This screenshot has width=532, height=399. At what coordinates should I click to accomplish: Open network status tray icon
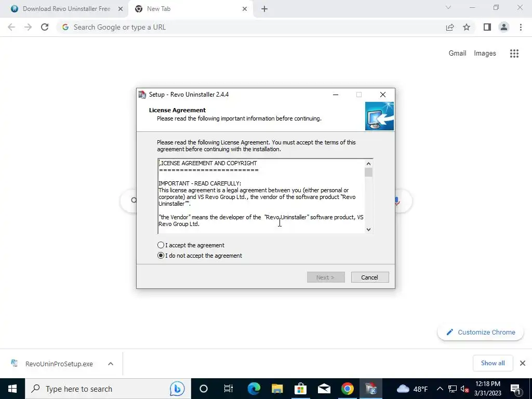click(x=453, y=389)
